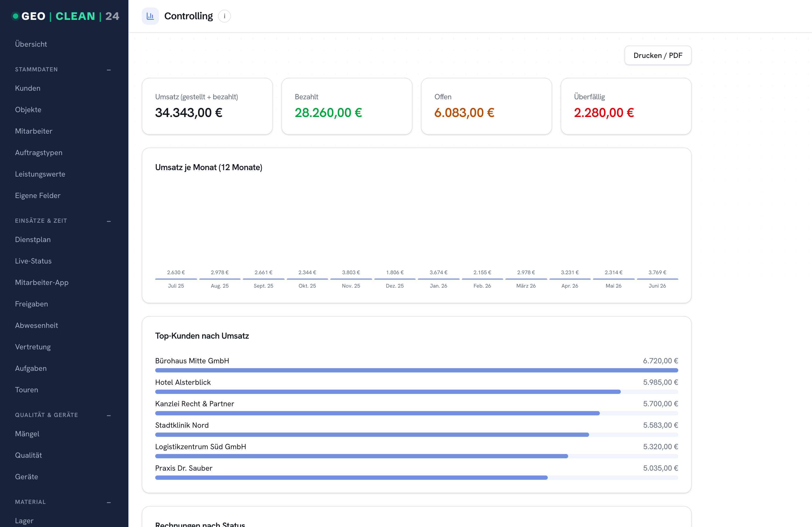Click Hotel Alsterblick revenue bar
This screenshot has height=527, width=812.
[x=388, y=392]
